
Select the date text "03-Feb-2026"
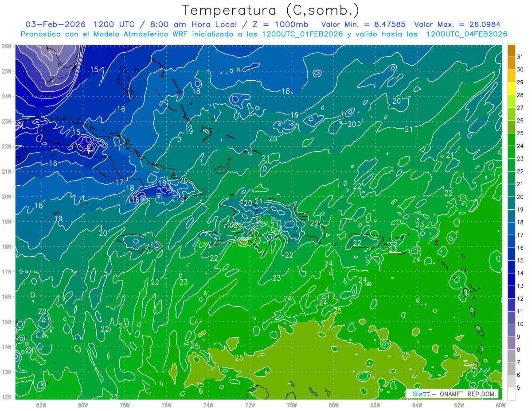coord(55,24)
